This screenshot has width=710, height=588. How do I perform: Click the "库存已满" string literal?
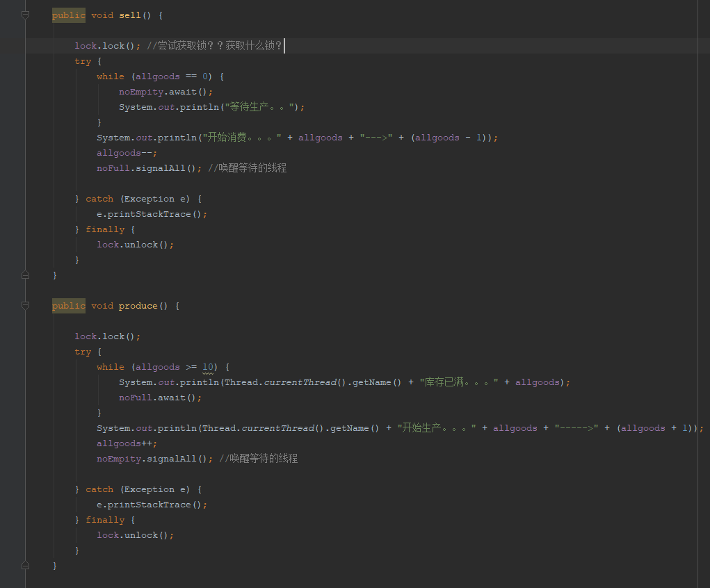point(459,382)
